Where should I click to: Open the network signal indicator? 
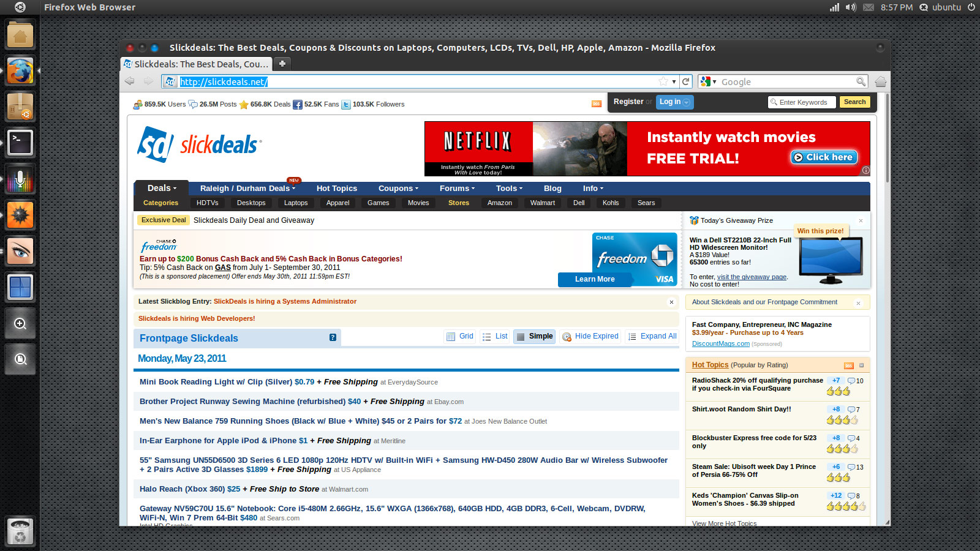pyautogui.click(x=834, y=7)
